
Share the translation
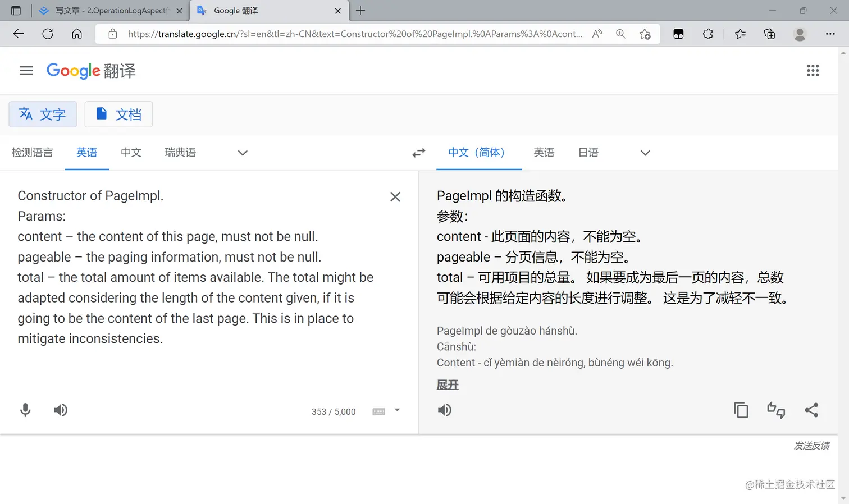pos(811,410)
